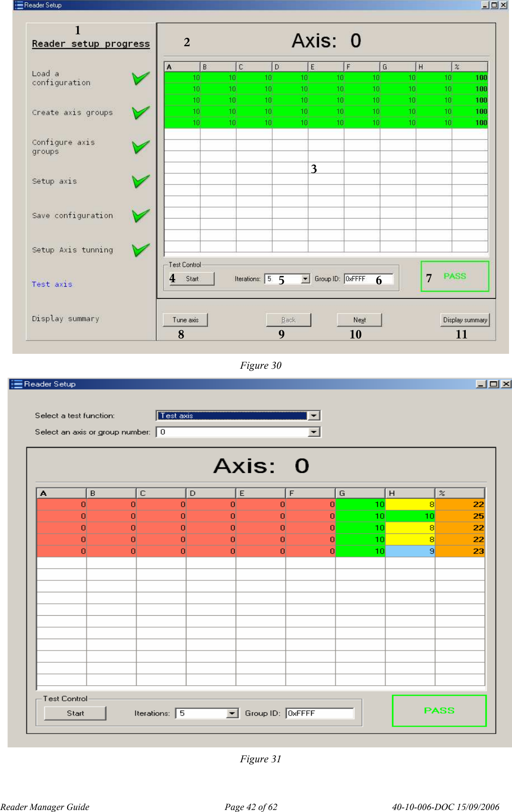Click column A header in upper table
Viewport: 512px width, 812px height.
[x=182, y=67]
